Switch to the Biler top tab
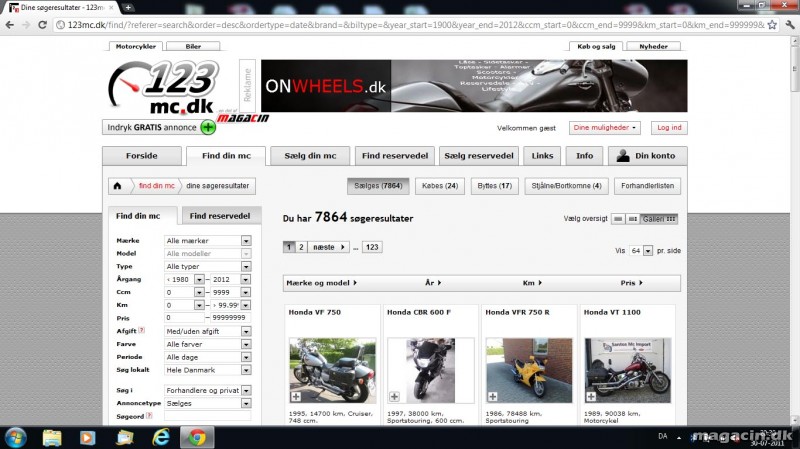This screenshot has width=800, height=449. pos(193,46)
